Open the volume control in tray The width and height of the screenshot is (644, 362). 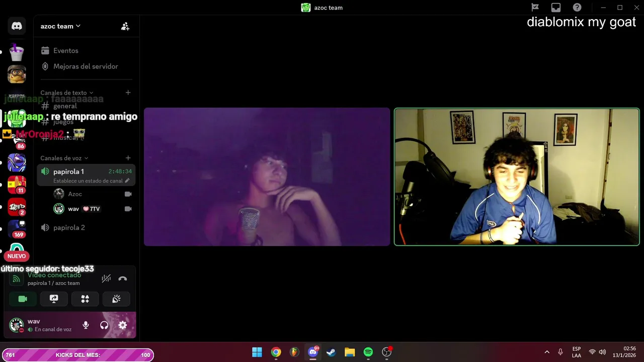coord(602,352)
